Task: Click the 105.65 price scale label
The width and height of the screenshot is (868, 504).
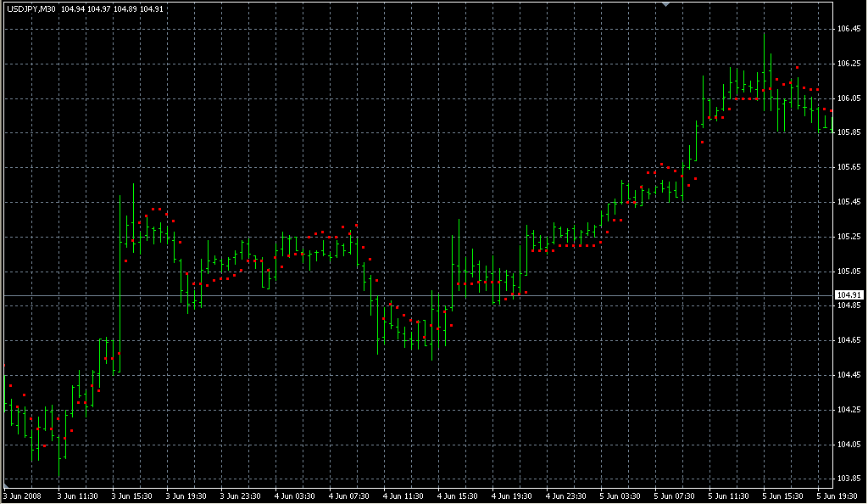Action: click(848, 167)
